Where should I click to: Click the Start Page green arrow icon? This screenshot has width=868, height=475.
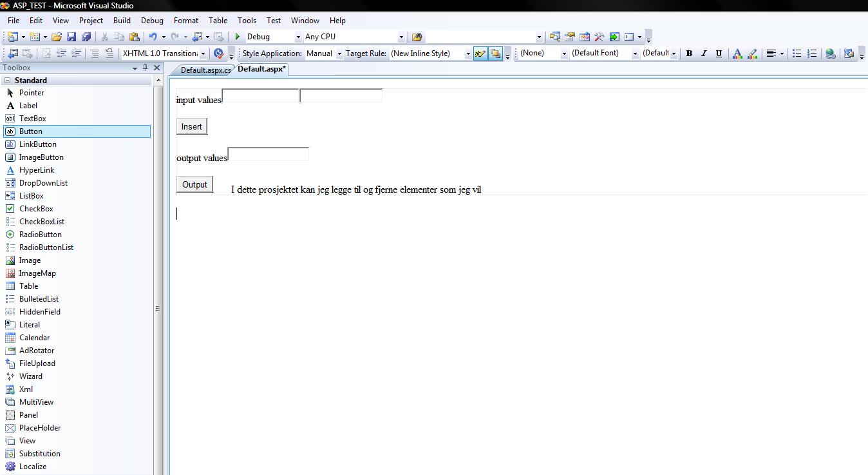pos(614,37)
